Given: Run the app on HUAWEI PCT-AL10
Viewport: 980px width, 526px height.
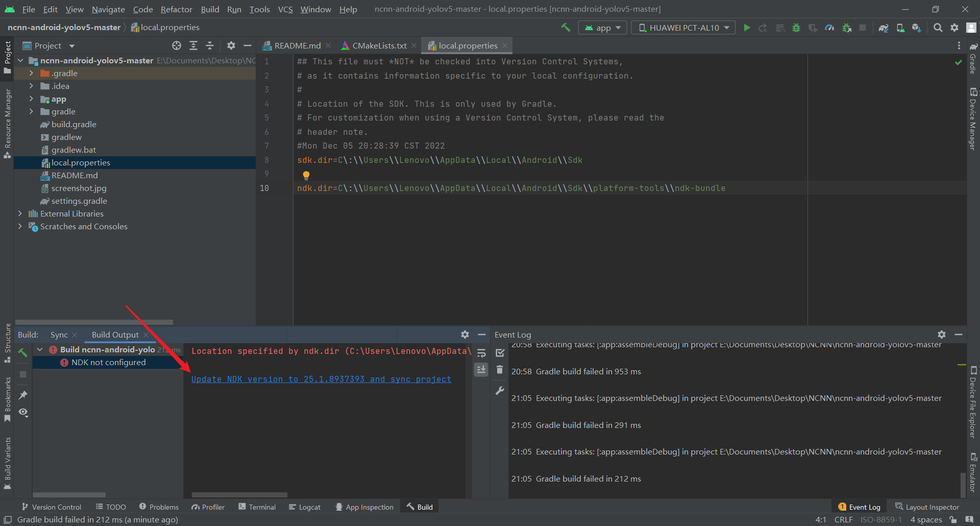Looking at the screenshot, I should pos(747,27).
